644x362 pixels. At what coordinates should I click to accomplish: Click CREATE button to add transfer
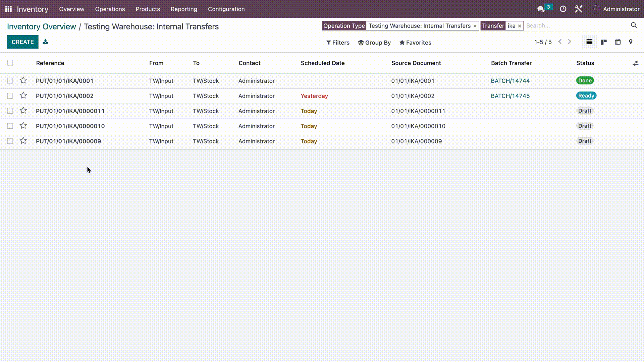[22, 42]
